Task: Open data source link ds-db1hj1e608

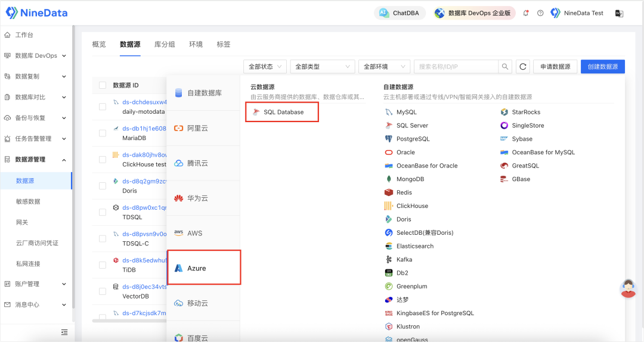Action: (144, 129)
